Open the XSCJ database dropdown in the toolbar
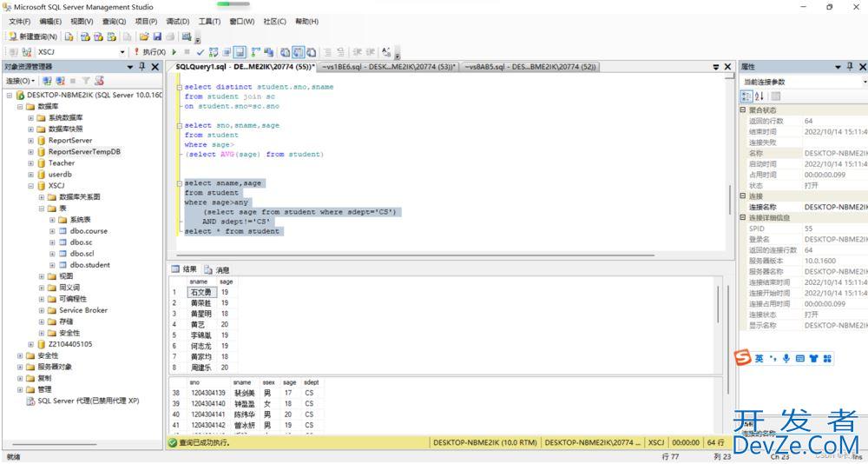The width and height of the screenshot is (868, 464). click(x=122, y=52)
